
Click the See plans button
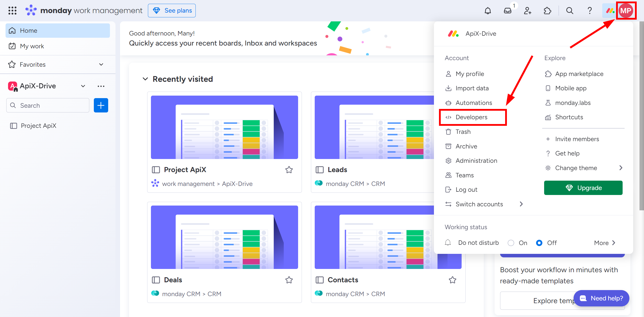(172, 11)
